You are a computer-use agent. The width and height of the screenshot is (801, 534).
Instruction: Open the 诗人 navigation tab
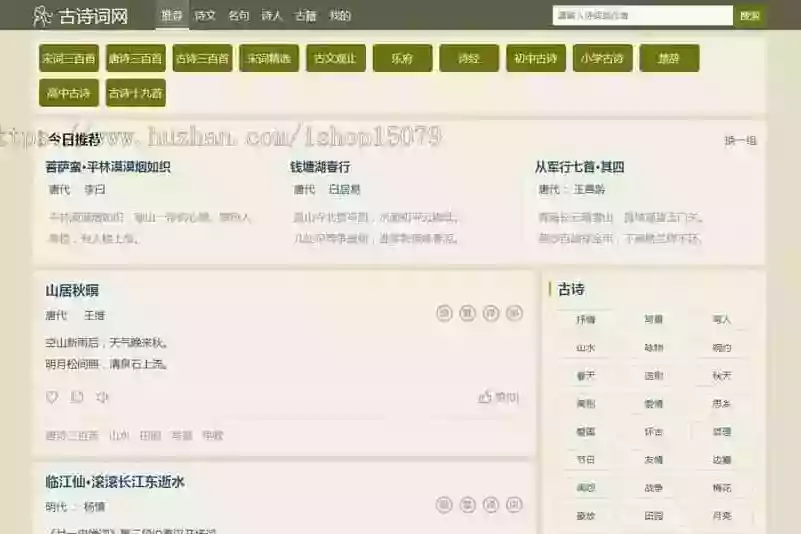[x=272, y=16]
